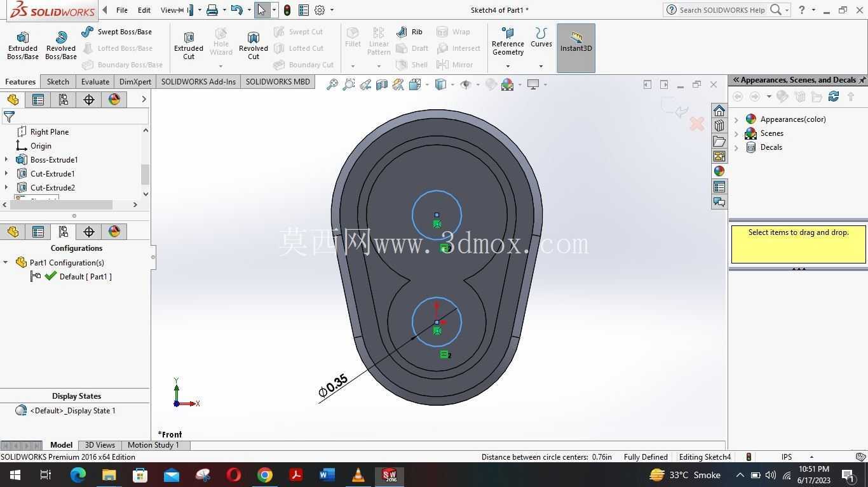Switch to the Evaluate tab
The image size is (868, 487).
[95, 82]
